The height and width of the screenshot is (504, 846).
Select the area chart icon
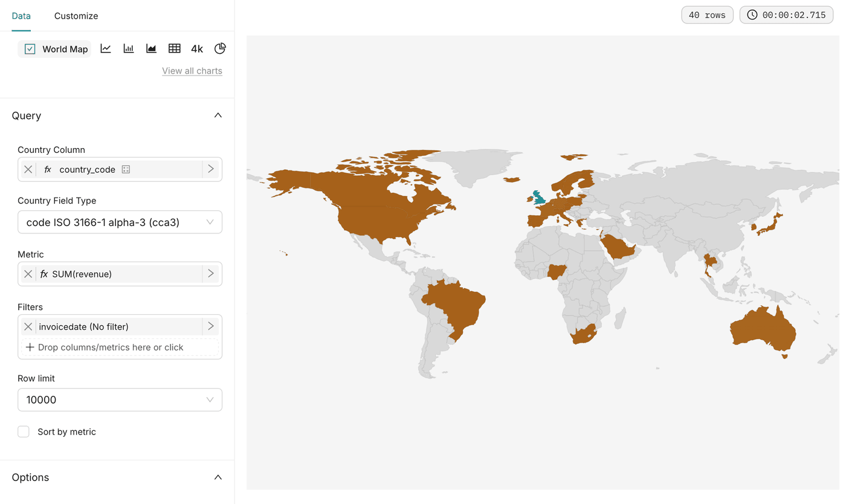pos(151,48)
